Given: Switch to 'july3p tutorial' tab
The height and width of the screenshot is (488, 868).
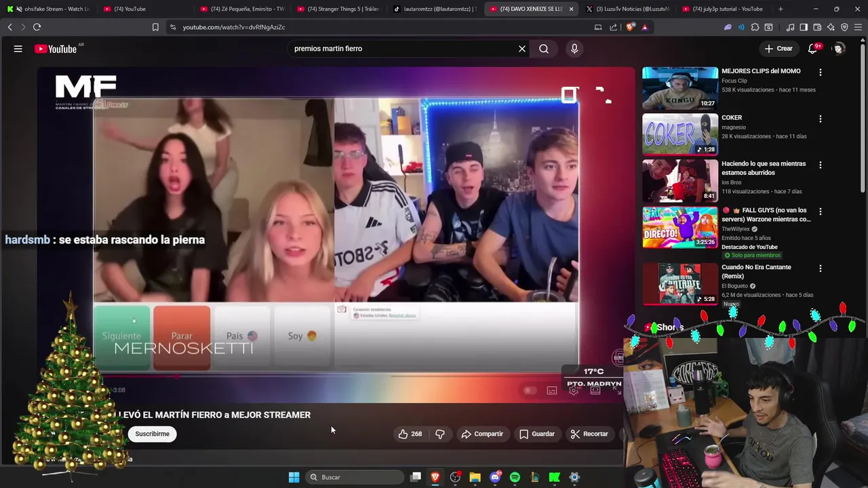Looking at the screenshot, I should pyautogui.click(x=724, y=9).
